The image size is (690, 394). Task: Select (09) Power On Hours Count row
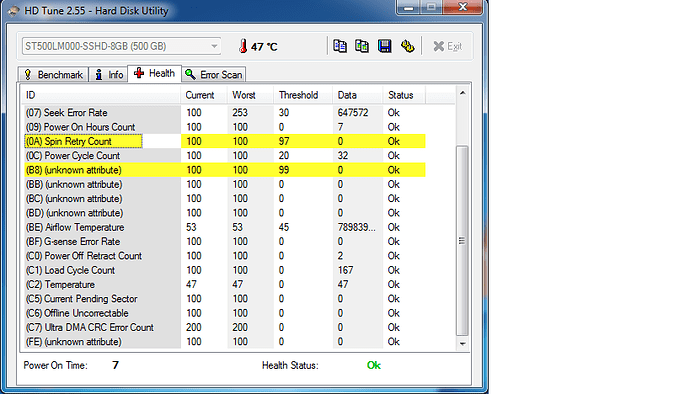pos(224,127)
